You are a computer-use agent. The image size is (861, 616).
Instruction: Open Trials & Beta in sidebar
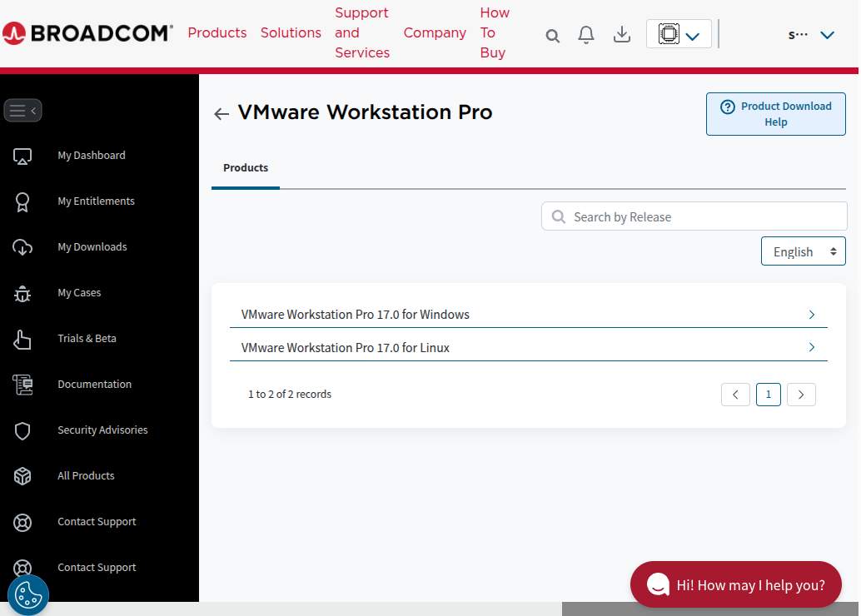click(87, 338)
